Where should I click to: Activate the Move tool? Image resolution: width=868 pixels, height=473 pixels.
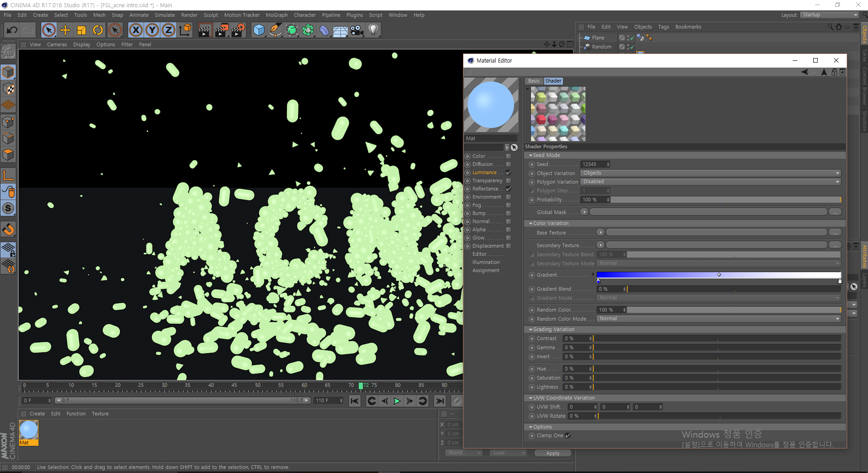tap(65, 30)
